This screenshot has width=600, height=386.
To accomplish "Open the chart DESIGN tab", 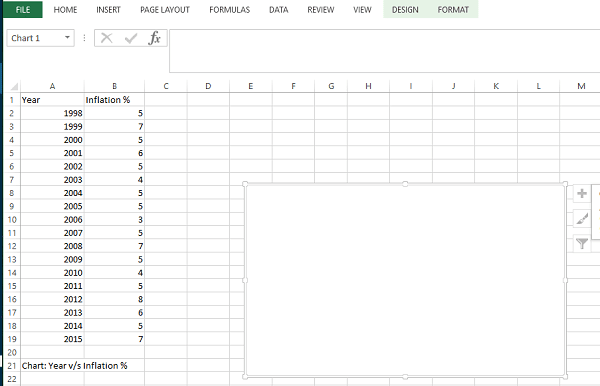I will [x=405, y=10].
